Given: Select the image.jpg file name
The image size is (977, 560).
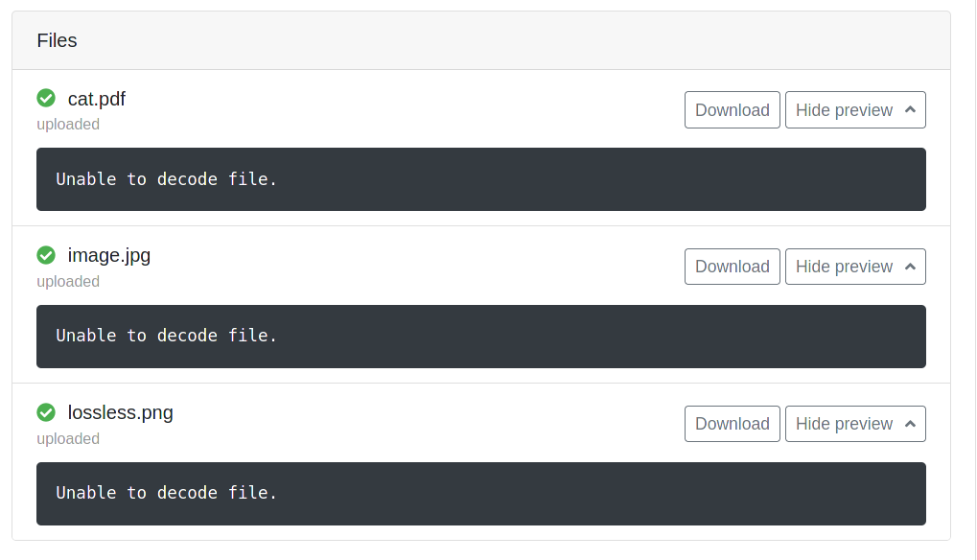Looking at the screenshot, I should pyautogui.click(x=107, y=255).
